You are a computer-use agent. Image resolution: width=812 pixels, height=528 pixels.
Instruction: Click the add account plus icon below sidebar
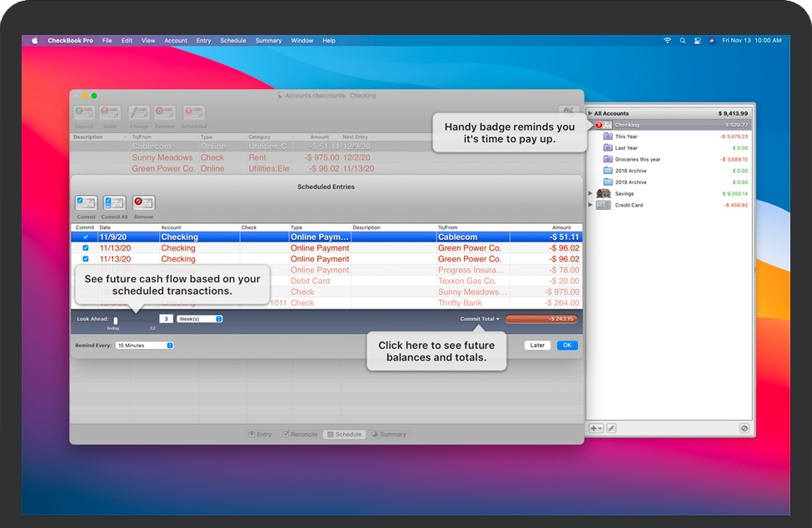(592, 427)
